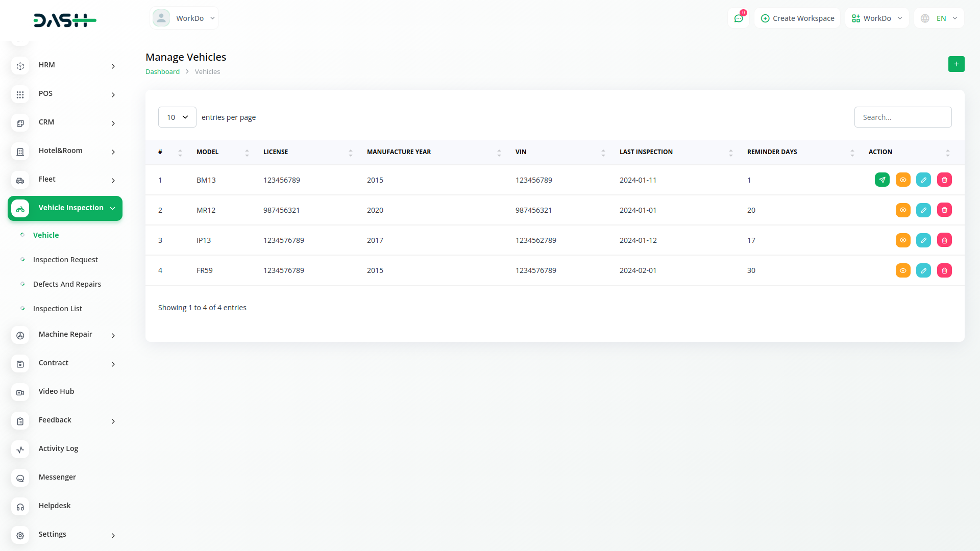View details of vehicle BM13
Image resolution: width=980 pixels, height=551 pixels.
903,180
